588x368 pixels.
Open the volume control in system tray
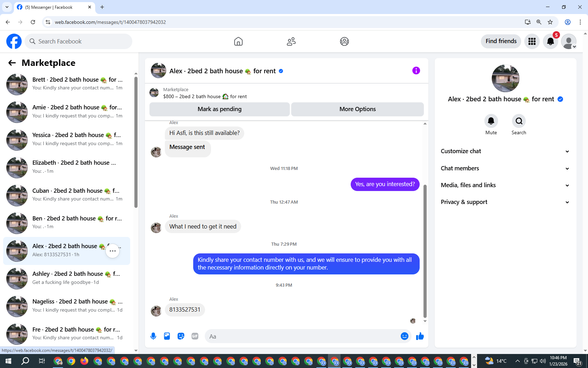click(543, 361)
